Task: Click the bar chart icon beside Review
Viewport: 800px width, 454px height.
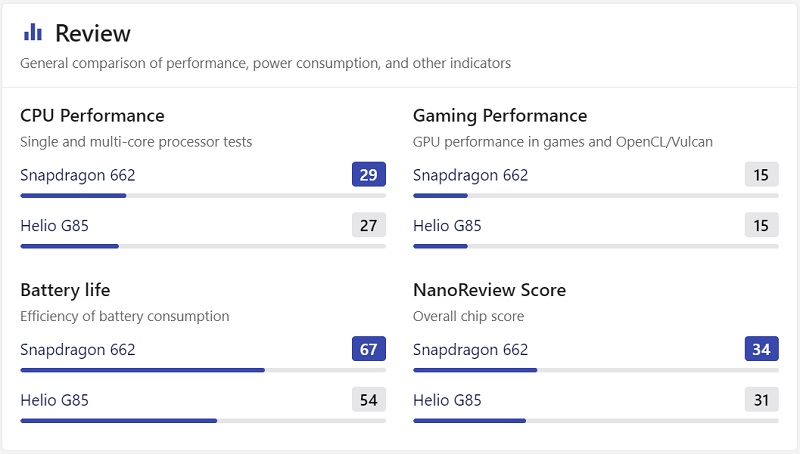Action: click(33, 32)
